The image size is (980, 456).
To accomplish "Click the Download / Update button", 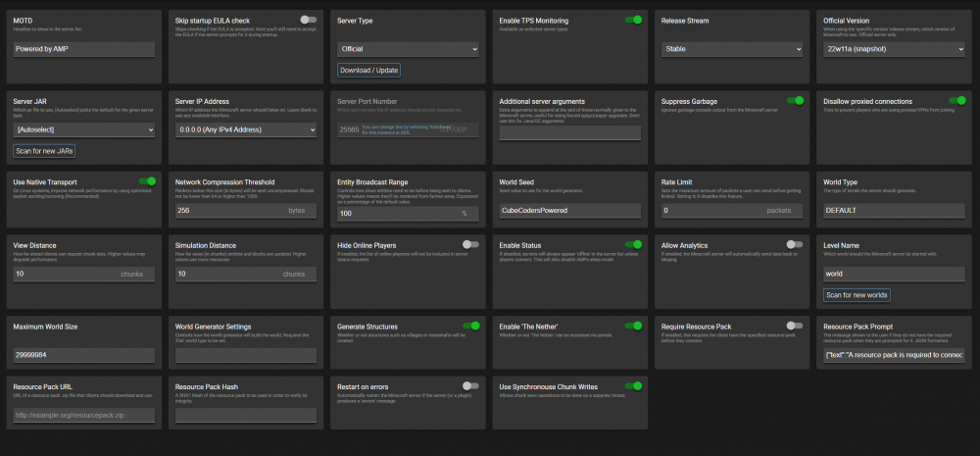I will click(368, 70).
